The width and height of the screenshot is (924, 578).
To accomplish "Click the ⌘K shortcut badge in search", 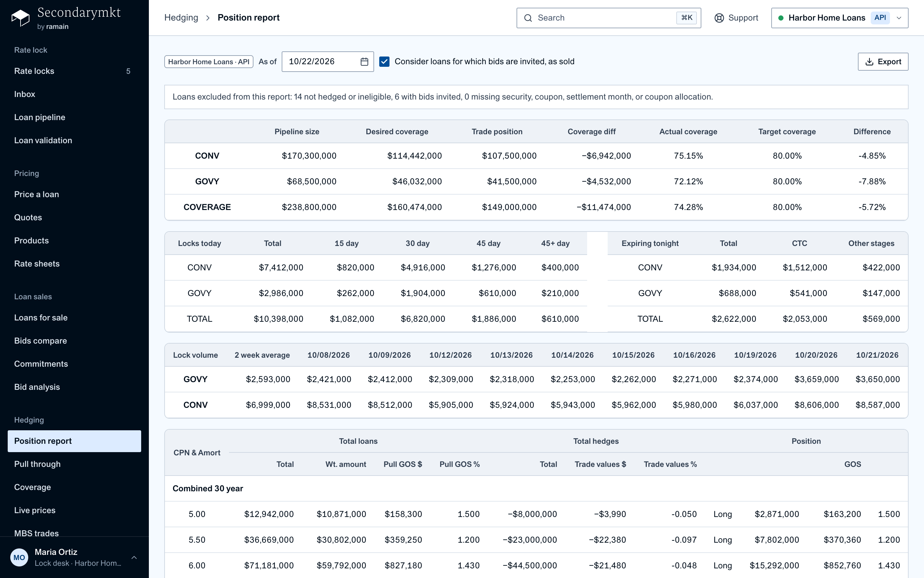I will pos(687,18).
